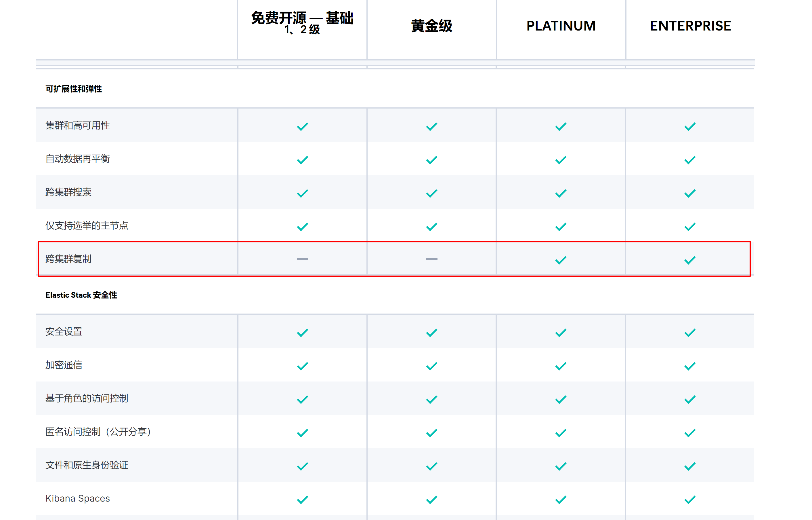Click the Enterprise checkmark for 跨集群复制
This screenshot has width=812, height=520.
pos(690,260)
